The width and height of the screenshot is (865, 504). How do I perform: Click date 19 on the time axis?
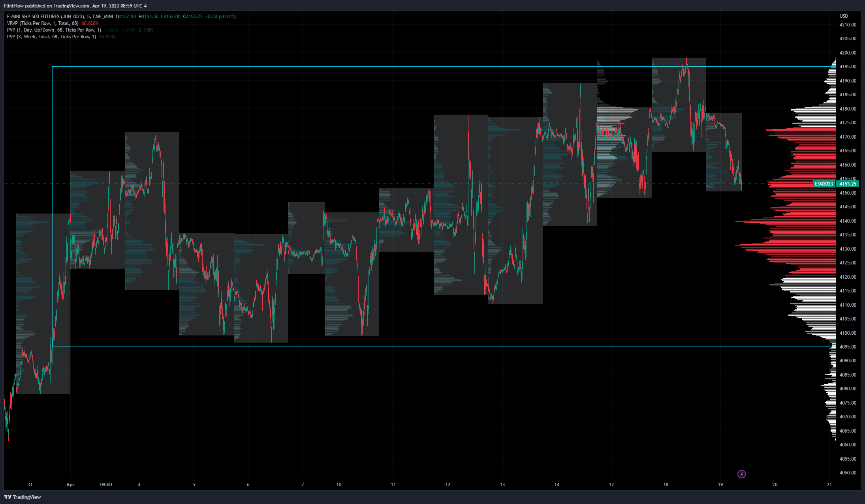(720, 485)
